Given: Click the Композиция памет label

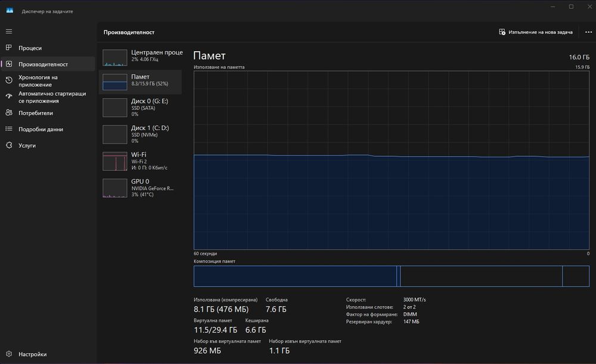Looking at the screenshot, I should click(215, 261).
